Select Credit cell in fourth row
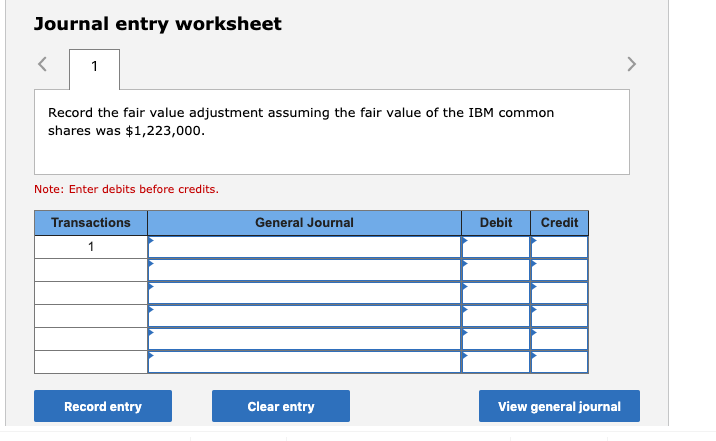 coord(559,316)
